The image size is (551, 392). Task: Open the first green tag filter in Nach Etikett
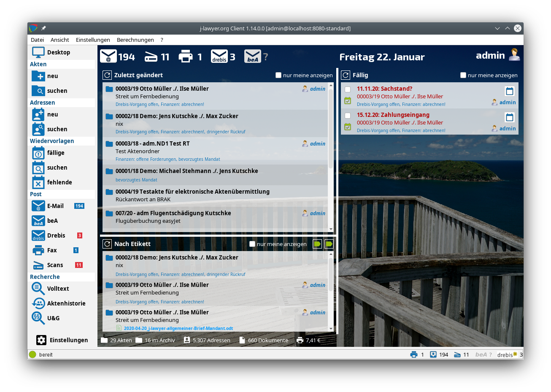[317, 244]
